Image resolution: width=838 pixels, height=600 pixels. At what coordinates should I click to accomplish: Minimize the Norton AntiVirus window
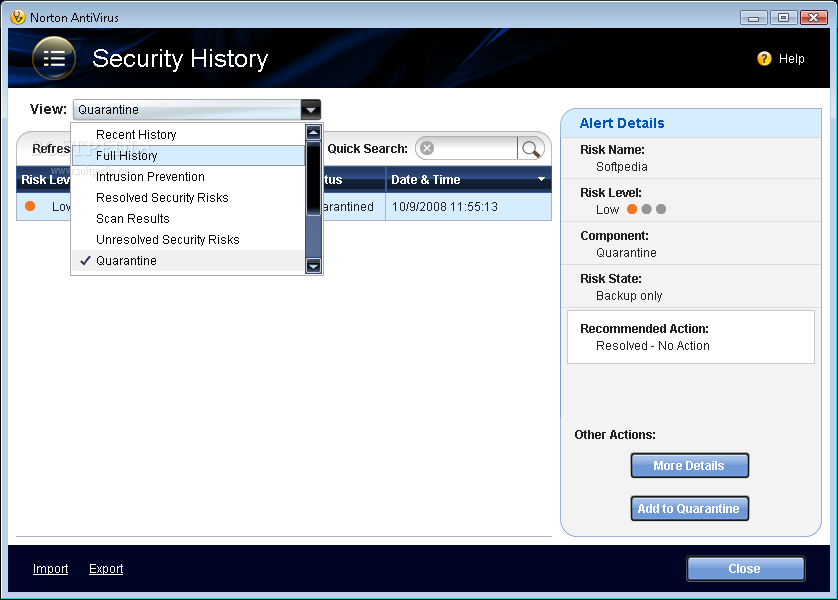(x=754, y=18)
